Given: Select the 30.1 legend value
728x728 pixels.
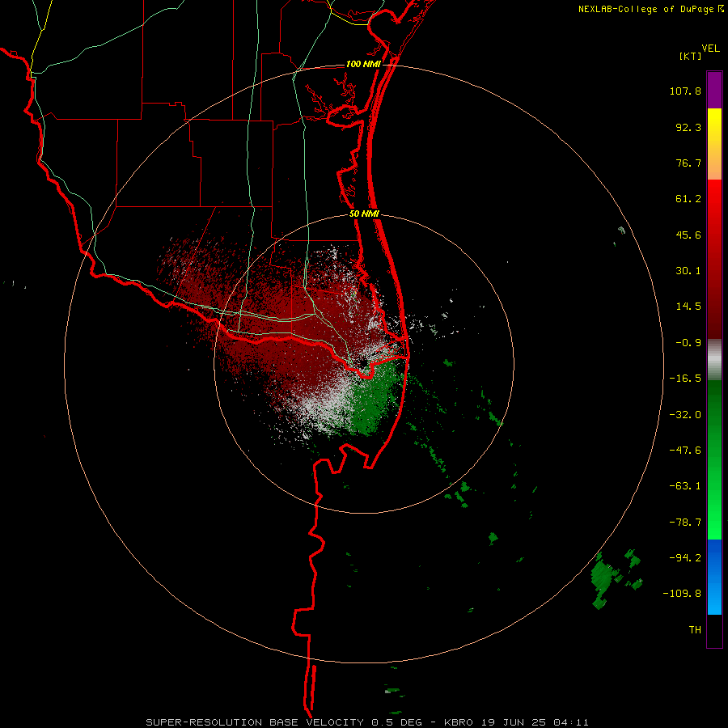Looking at the screenshot, I should click(x=688, y=271).
